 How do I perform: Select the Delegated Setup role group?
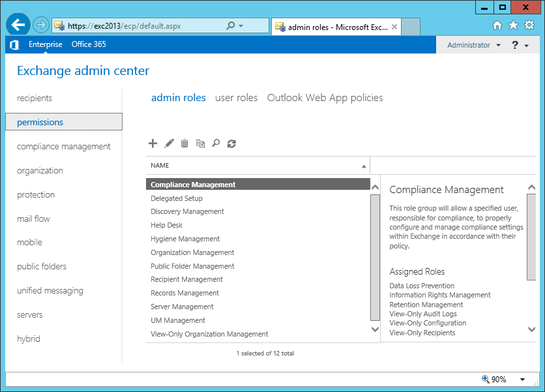click(x=258, y=198)
